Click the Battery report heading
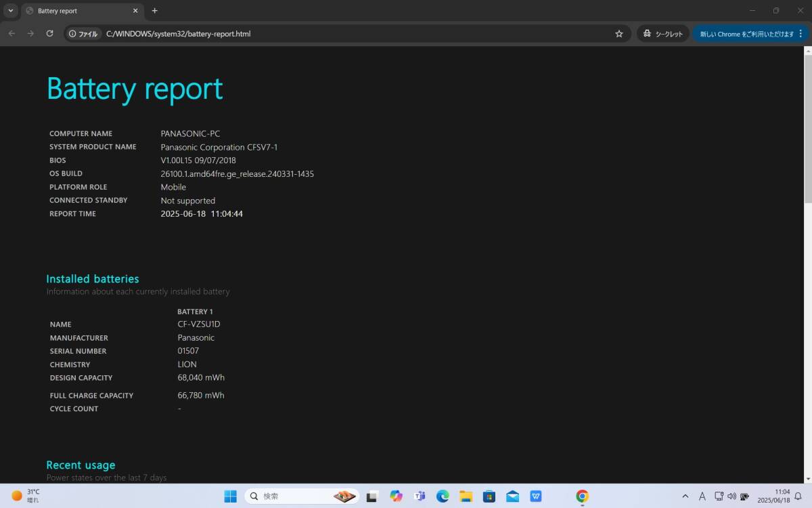 (x=135, y=89)
